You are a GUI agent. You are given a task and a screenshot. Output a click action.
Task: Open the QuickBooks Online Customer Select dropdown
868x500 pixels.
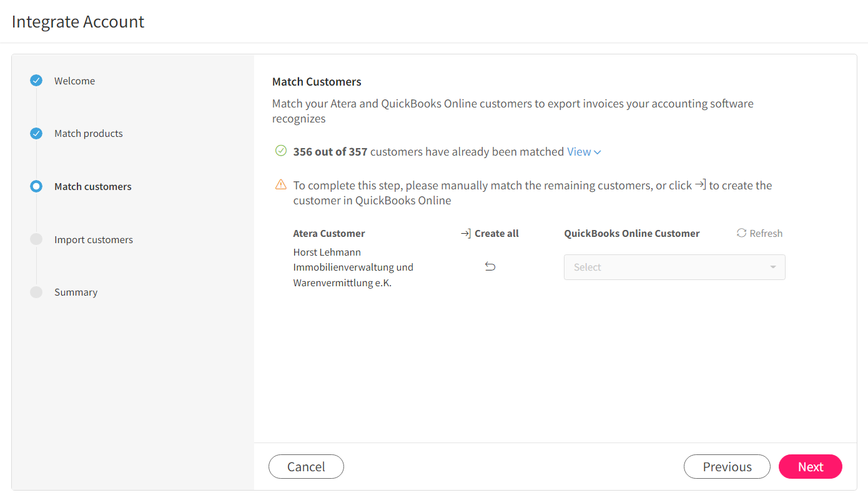[674, 267]
